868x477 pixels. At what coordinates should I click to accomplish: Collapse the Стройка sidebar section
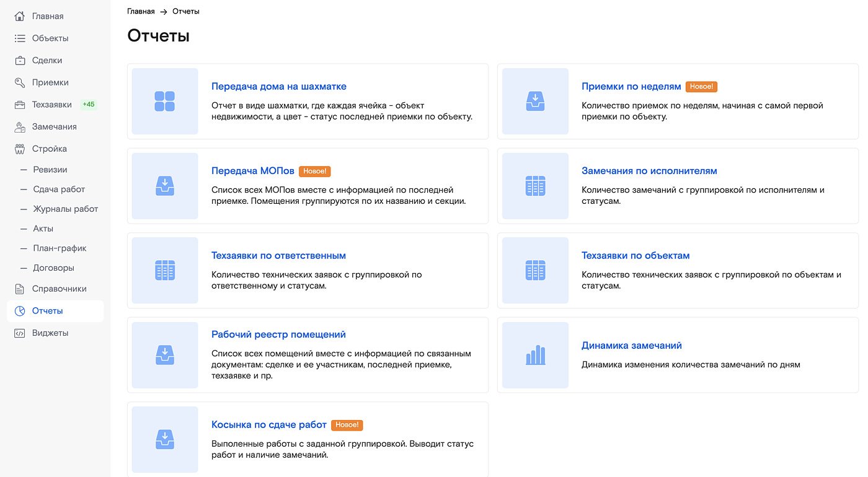tap(49, 149)
